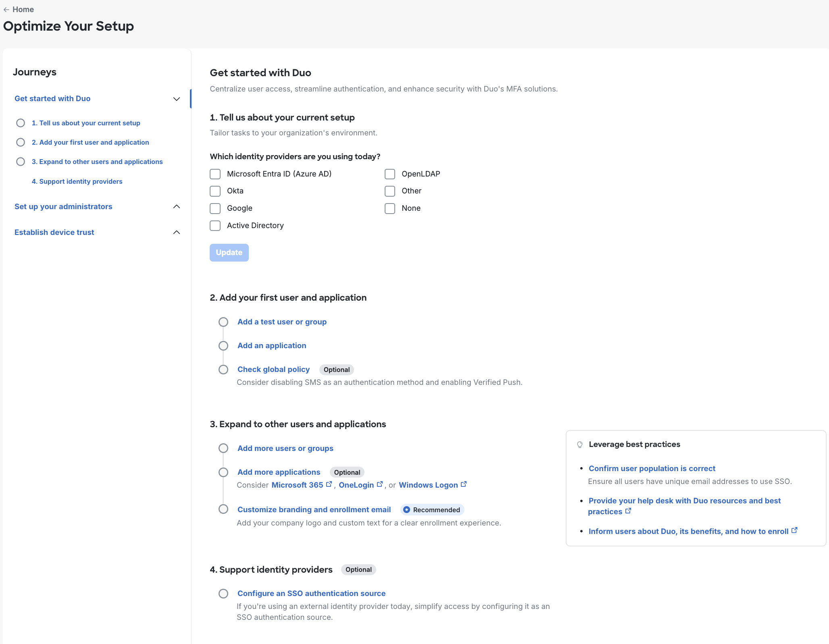Select the None checkbox option
This screenshot has width=829, height=644.
390,208
